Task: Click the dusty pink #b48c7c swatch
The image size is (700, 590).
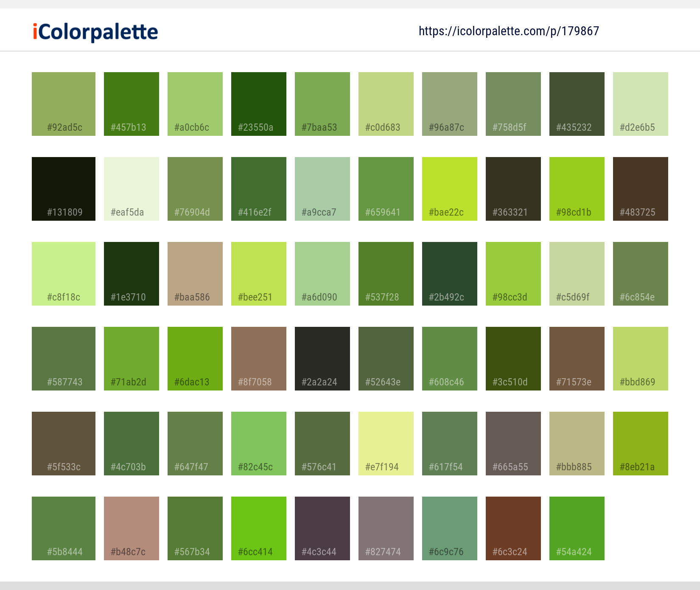Action: coord(132,528)
